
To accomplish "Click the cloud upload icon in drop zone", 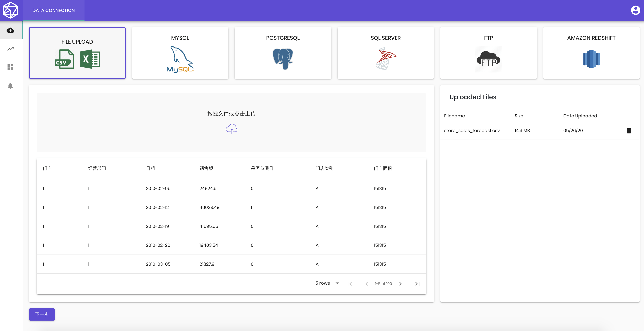I will (232, 129).
